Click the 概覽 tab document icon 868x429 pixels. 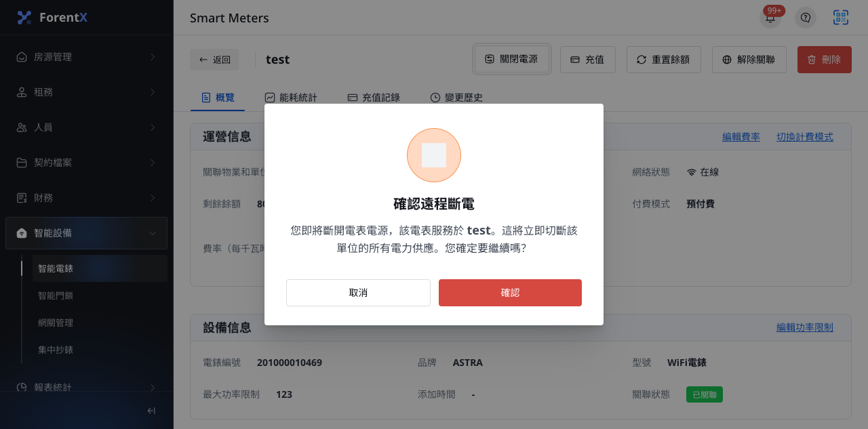(206, 98)
